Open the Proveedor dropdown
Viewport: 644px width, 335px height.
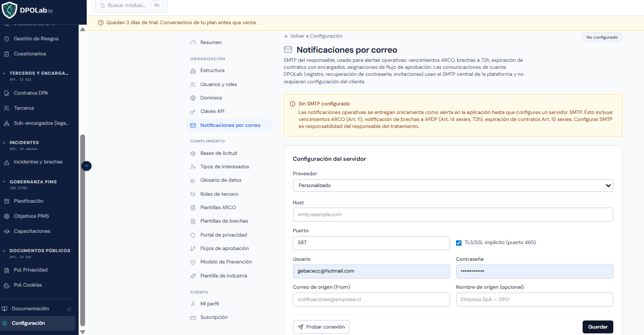453,186
